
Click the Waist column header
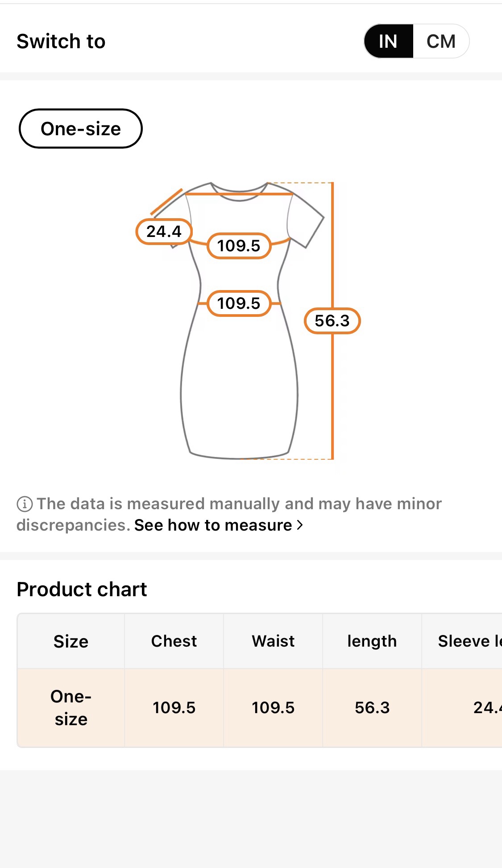[x=273, y=641]
